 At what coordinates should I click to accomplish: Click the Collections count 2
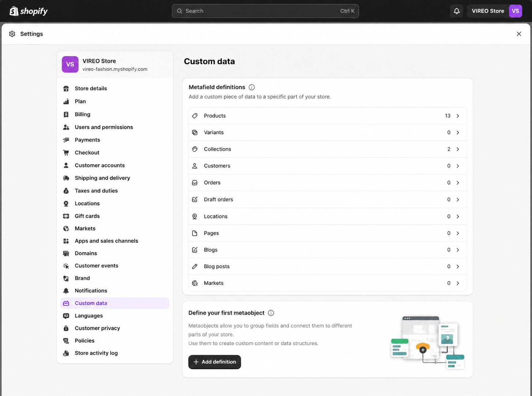449,149
